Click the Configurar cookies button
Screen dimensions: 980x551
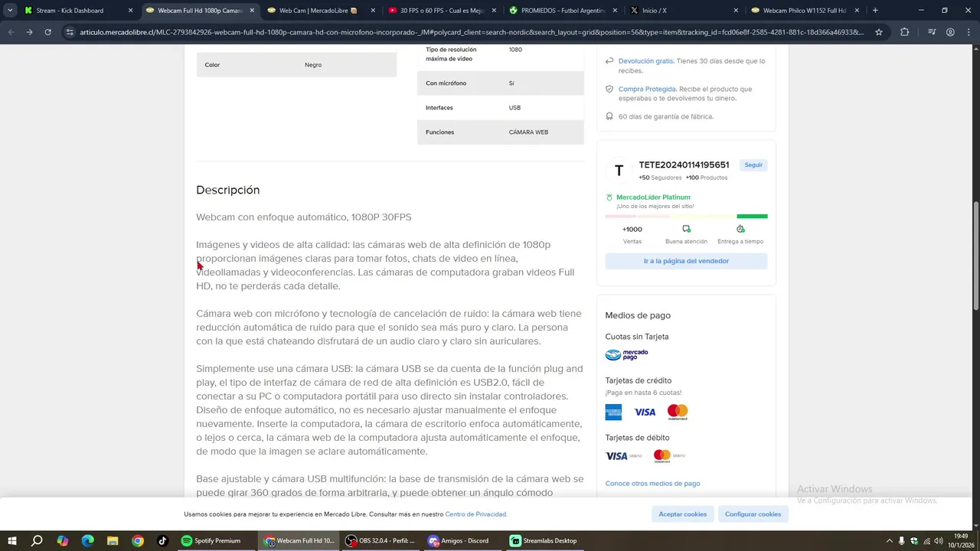[753, 514]
